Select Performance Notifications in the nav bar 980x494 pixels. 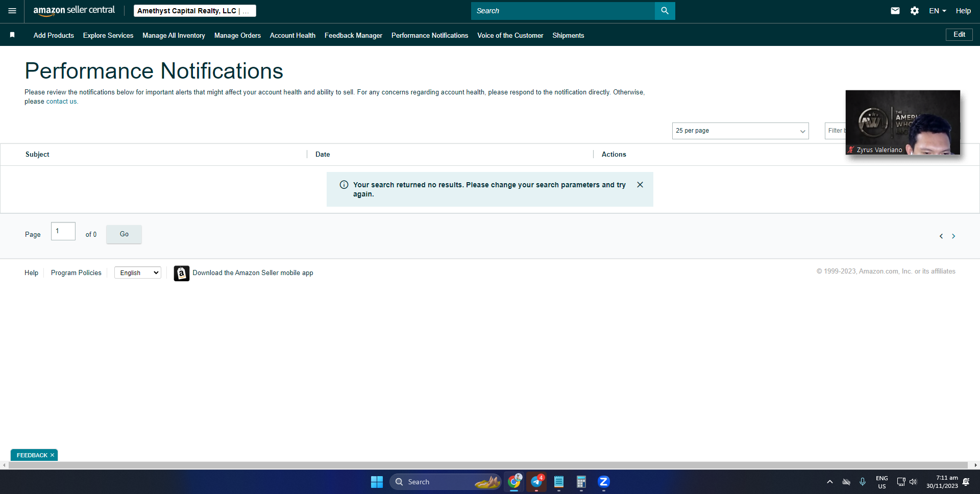(x=430, y=35)
